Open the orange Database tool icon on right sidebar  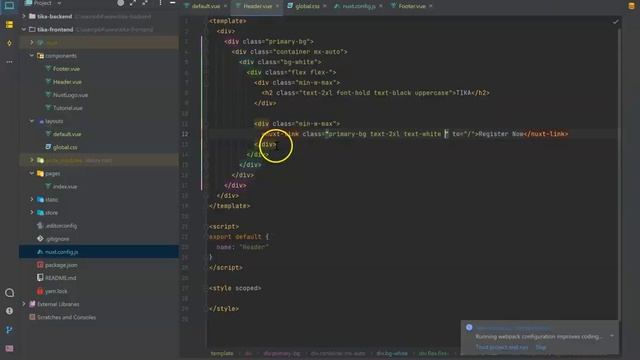[631, 5]
